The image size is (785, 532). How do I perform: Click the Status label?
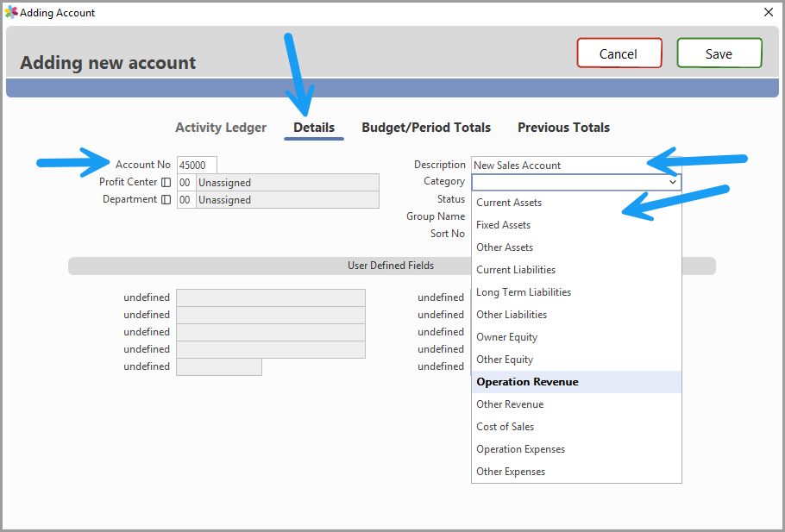coord(451,199)
